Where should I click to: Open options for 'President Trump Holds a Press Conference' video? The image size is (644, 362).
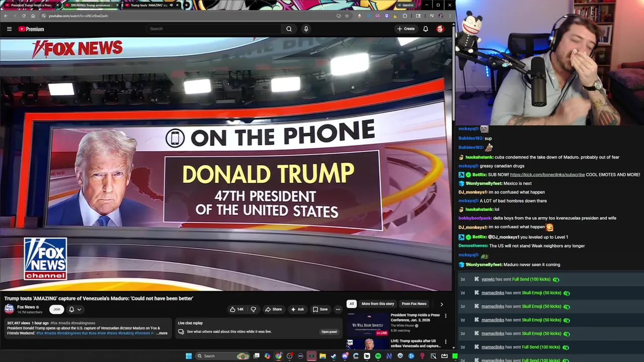click(x=445, y=316)
